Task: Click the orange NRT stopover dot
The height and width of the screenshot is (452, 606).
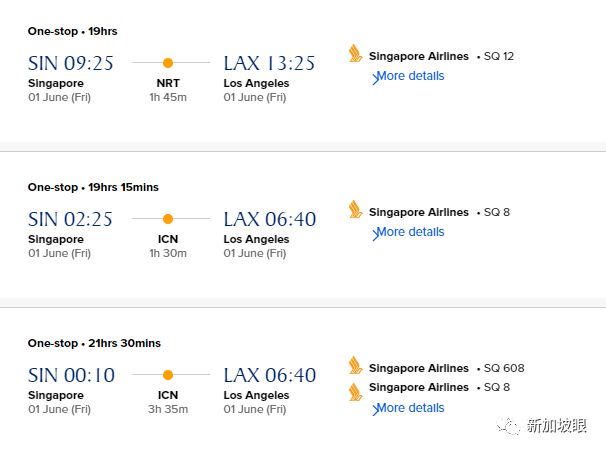Action: point(168,63)
